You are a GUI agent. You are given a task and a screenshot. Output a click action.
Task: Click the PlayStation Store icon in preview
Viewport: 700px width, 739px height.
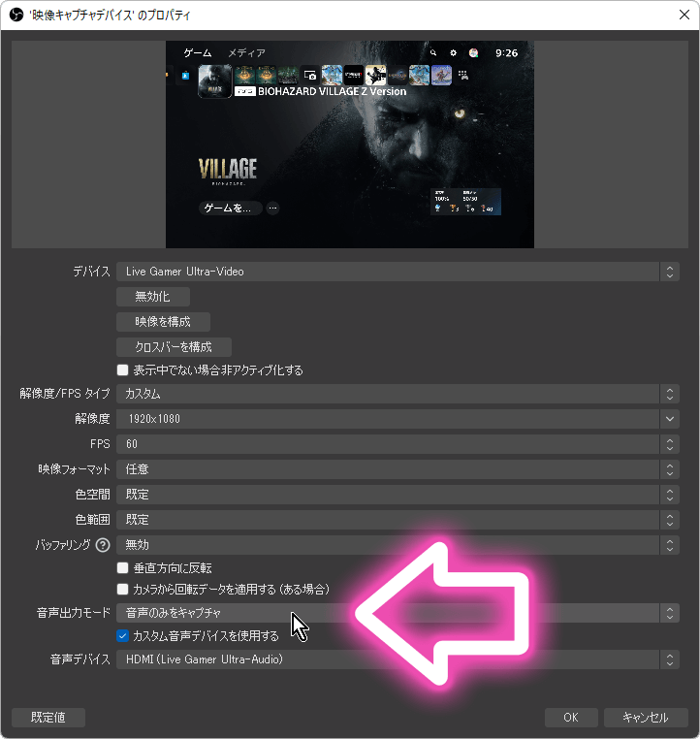tap(185, 76)
